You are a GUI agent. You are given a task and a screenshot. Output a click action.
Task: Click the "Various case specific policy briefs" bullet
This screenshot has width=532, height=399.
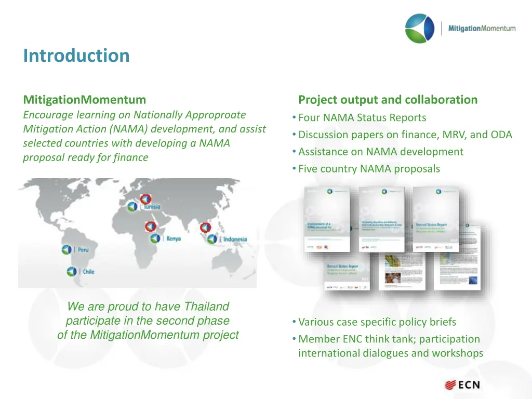(374, 322)
